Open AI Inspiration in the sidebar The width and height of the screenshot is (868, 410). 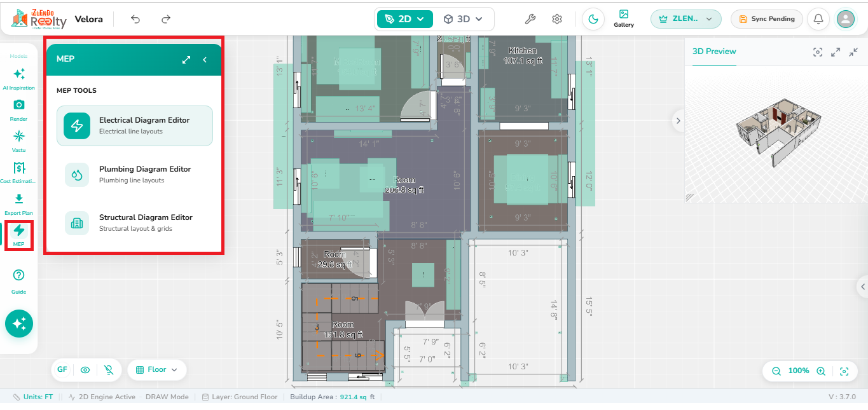[19, 79]
